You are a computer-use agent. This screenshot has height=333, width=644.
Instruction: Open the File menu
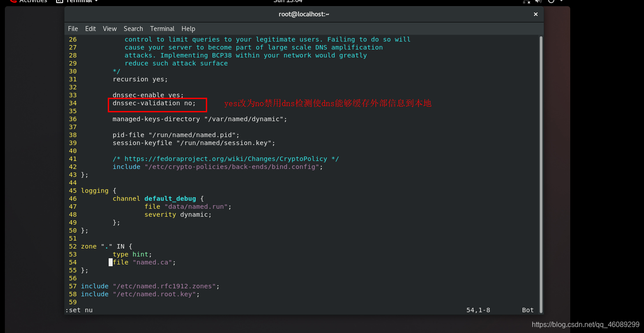pos(73,29)
